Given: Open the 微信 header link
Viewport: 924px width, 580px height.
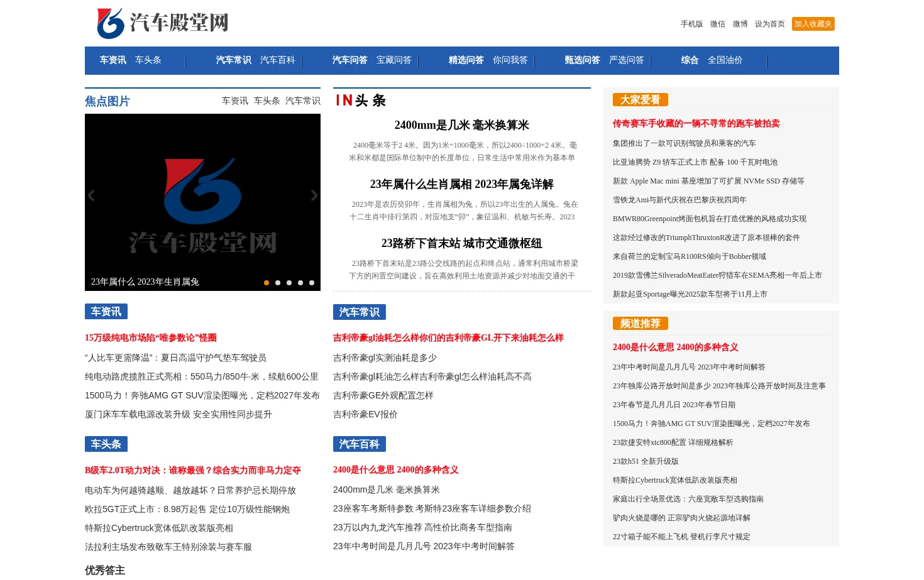Looking at the screenshot, I should [718, 24].
